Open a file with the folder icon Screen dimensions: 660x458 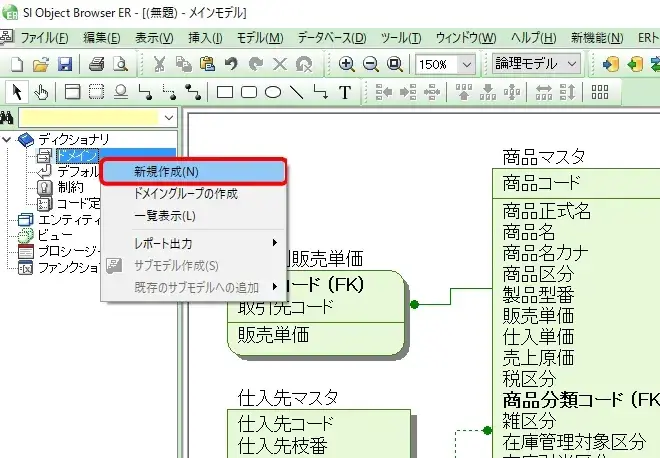(41, 64)
